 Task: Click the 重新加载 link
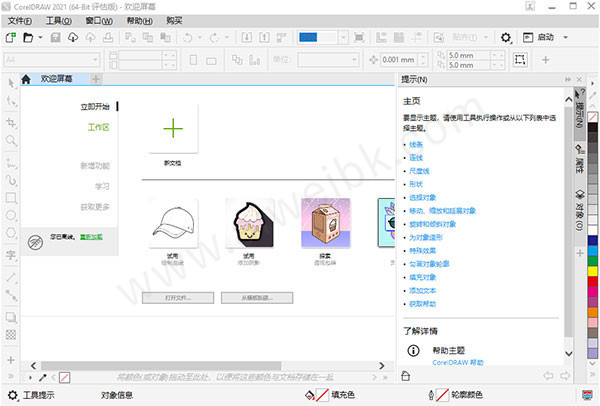coord(91,237)
